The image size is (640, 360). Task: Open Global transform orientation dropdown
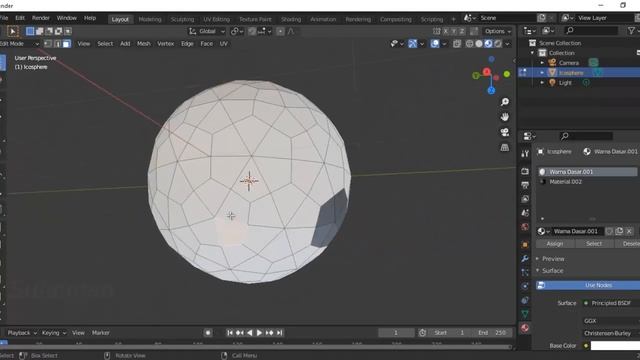tap(207, 31)
